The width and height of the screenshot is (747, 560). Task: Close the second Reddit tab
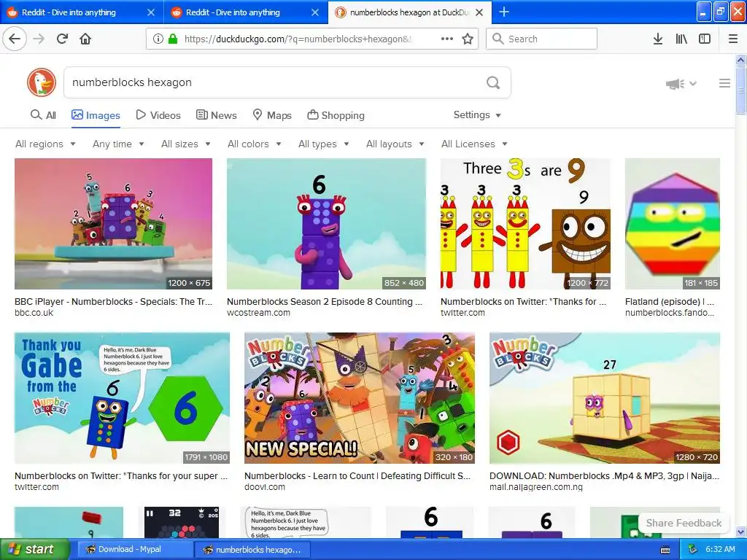coord(315,12)
